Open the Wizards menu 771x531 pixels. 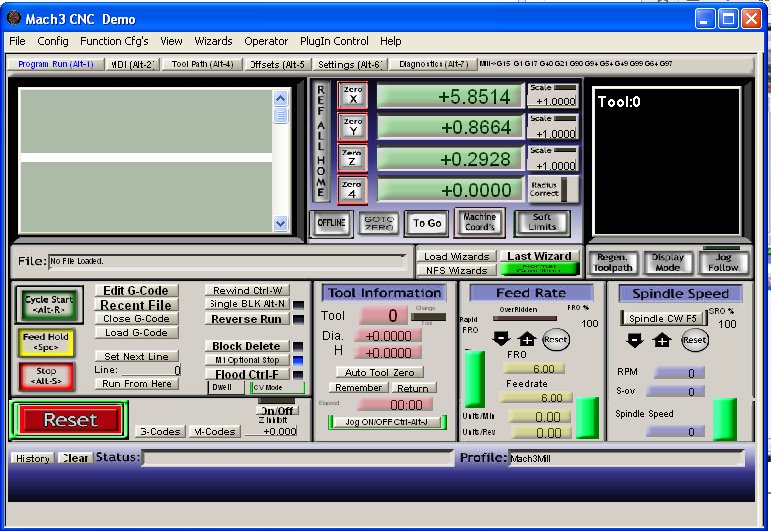(212, 41)
